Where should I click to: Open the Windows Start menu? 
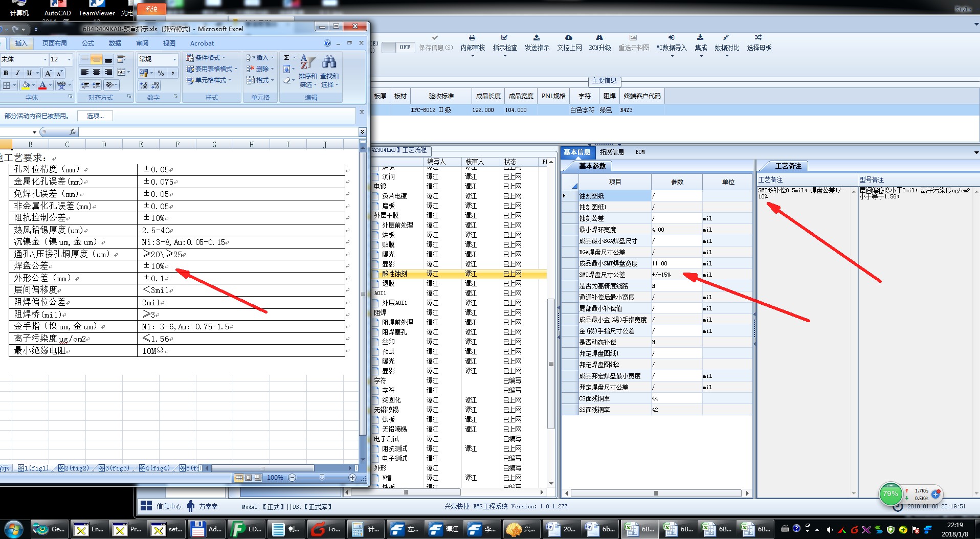(14, 529)
